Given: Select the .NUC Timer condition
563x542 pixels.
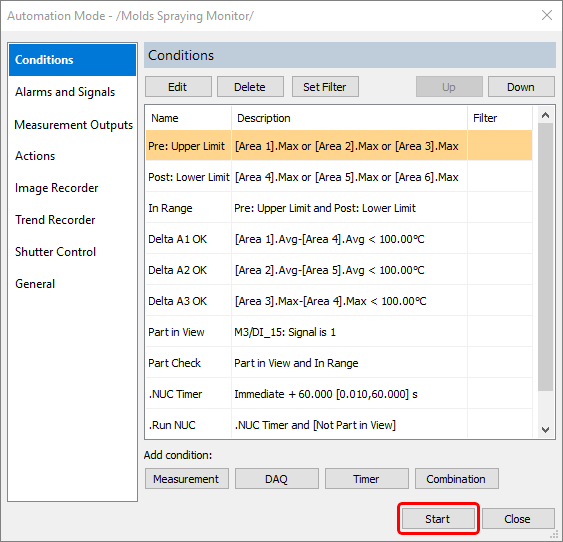Looking at the screenshot, I should click(339, 394).
